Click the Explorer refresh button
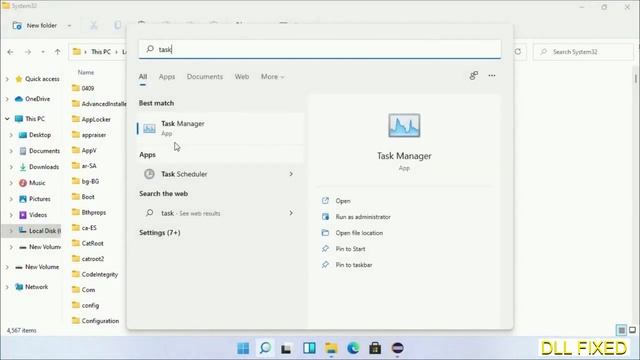This screenshot has height=360, width=640. [x=518, y=52]
